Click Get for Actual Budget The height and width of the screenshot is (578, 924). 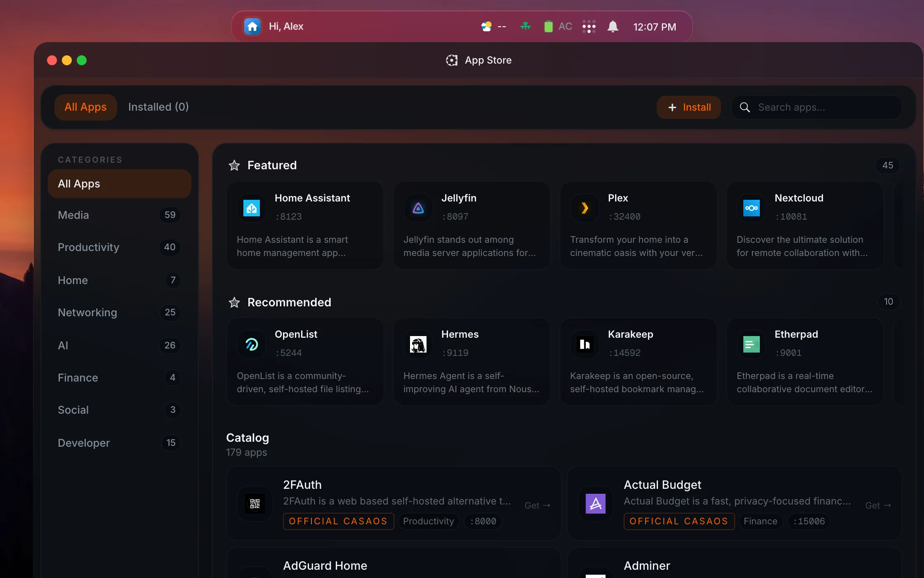click(x=878, y=505)
